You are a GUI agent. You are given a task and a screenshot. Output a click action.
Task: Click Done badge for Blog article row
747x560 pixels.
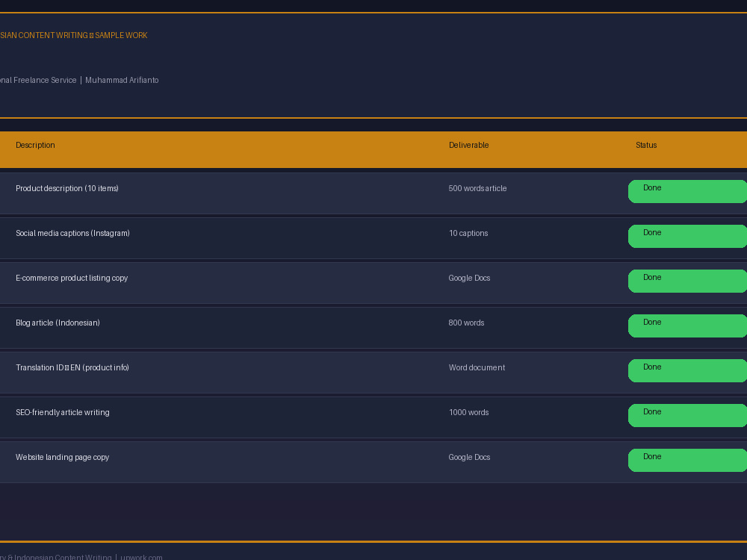[687, 326]
